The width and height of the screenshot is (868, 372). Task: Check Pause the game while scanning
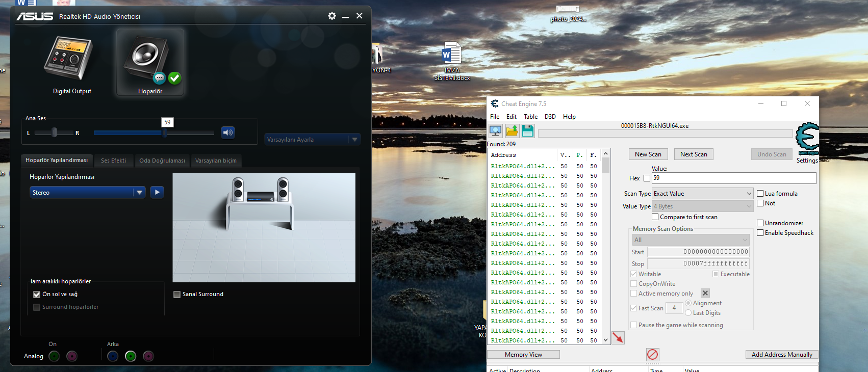(634, 325)
